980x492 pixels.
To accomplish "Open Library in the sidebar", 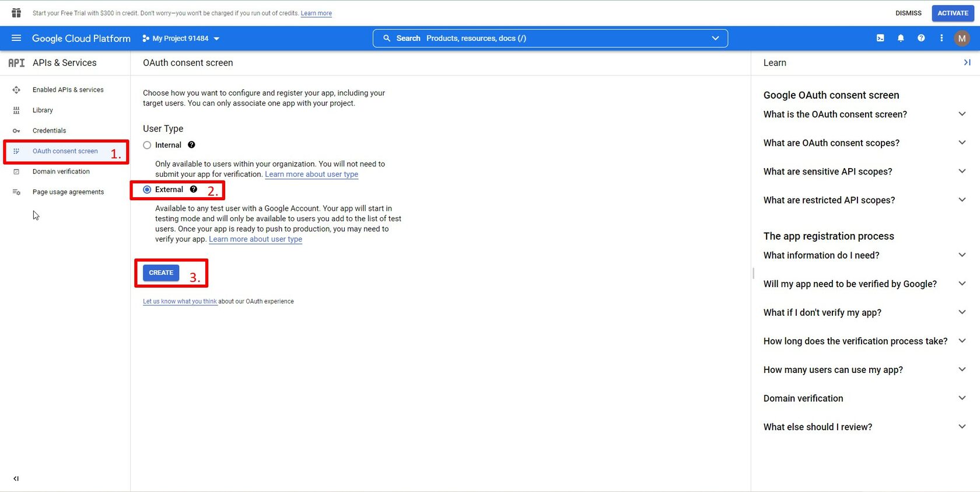I will point(43,110).
